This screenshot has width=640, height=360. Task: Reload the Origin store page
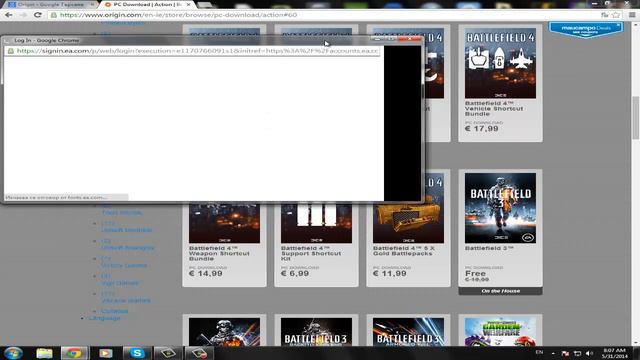point(38,15)
